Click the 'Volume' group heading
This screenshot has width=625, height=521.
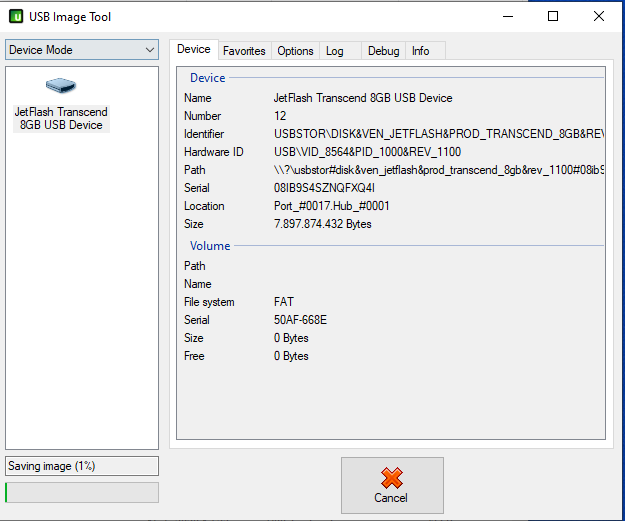tap(210, 246)
